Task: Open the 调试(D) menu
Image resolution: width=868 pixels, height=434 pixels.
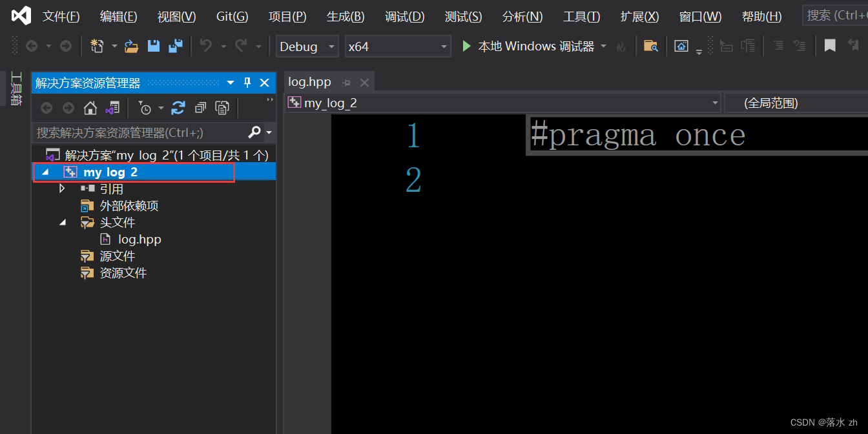Action: tap(404, 16)
